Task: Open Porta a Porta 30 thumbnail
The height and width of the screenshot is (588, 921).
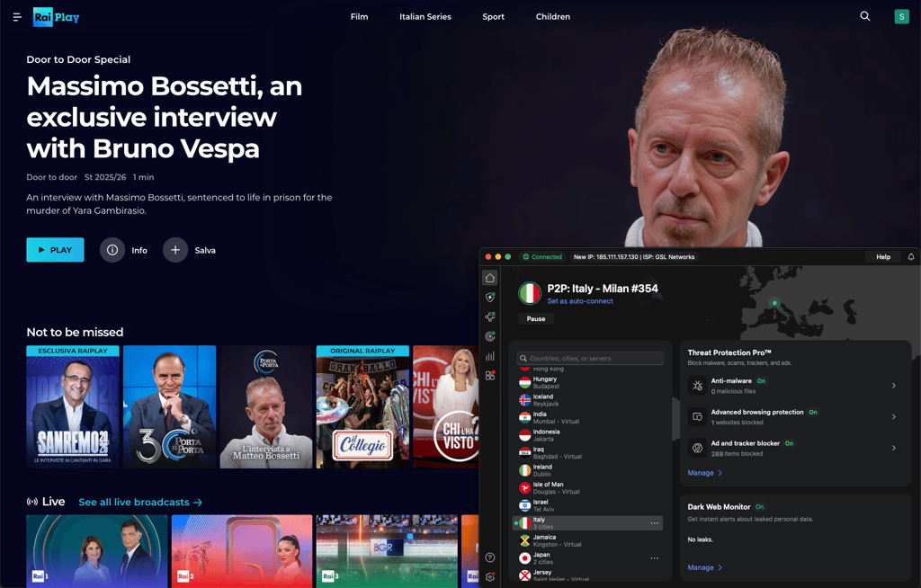Action: (x=170, y=407)
